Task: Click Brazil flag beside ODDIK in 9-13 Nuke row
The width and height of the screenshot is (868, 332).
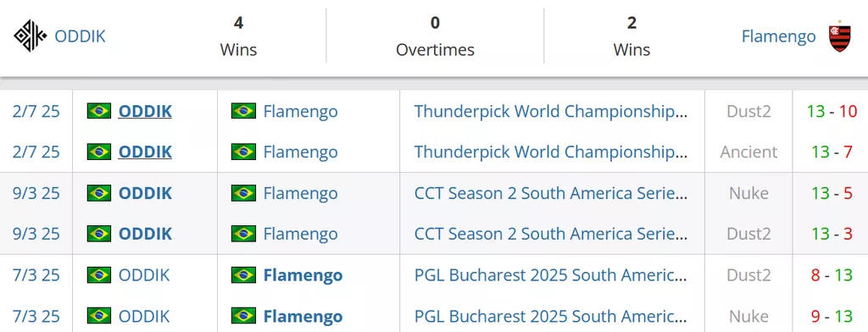Action: [x=99, y=316]
